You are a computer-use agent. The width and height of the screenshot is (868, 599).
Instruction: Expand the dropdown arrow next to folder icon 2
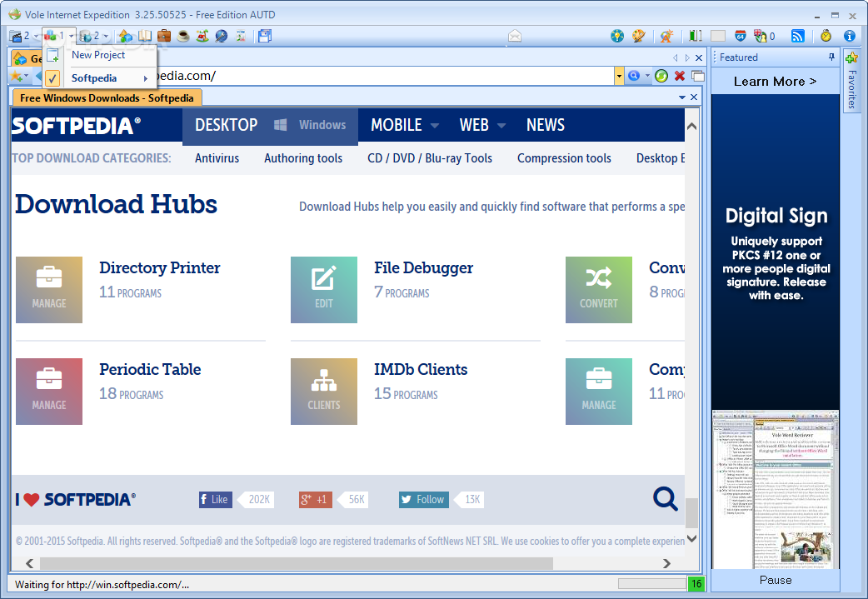[36, 37]
